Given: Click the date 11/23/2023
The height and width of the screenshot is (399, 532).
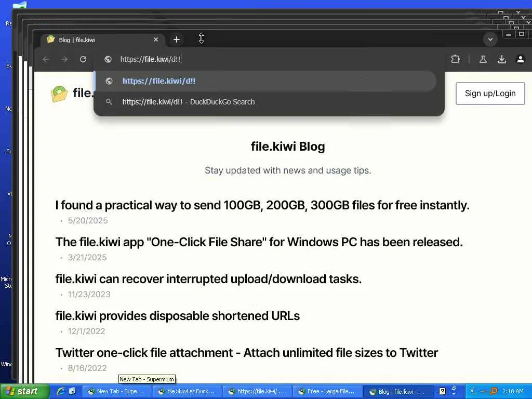Looking at the screenshot, I should point(89,295).
